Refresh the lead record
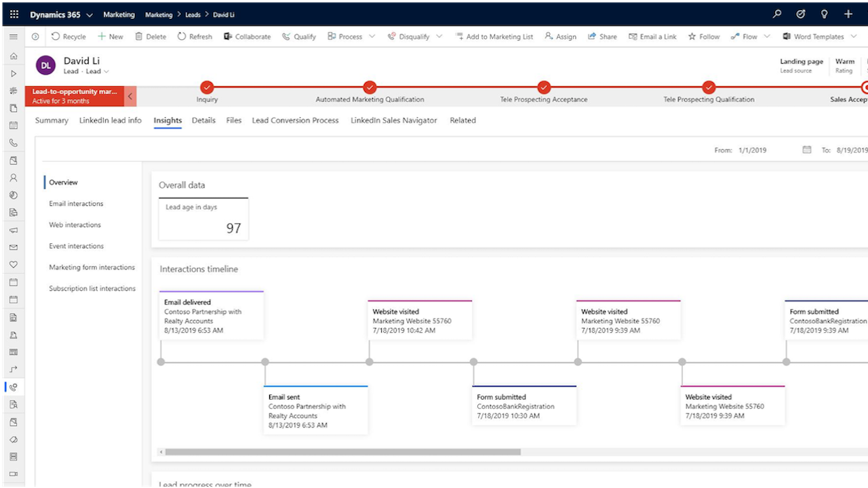The image size is (868, 488). click(195, 37)
